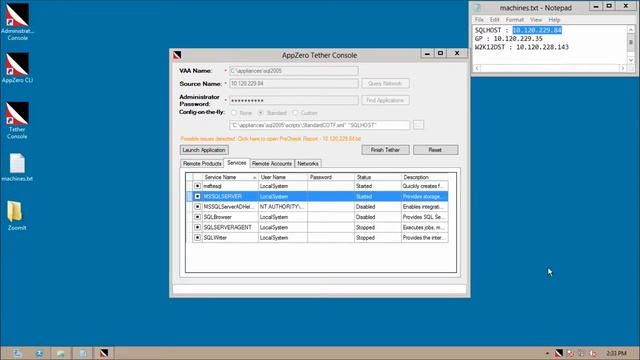Image resolution: width=640 pixels, height=360 pixels.
Task: Open the AppZero CLI desktop shortcut
Action: tap(17, 68)
